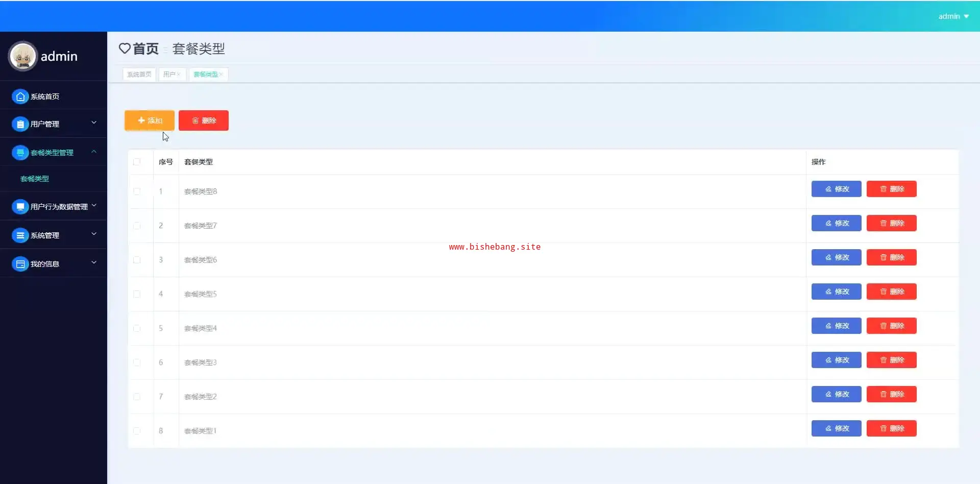Click the 套餐类型管理 sidebar icon
This screenshot has width=980, height=484.
point(20,153)
